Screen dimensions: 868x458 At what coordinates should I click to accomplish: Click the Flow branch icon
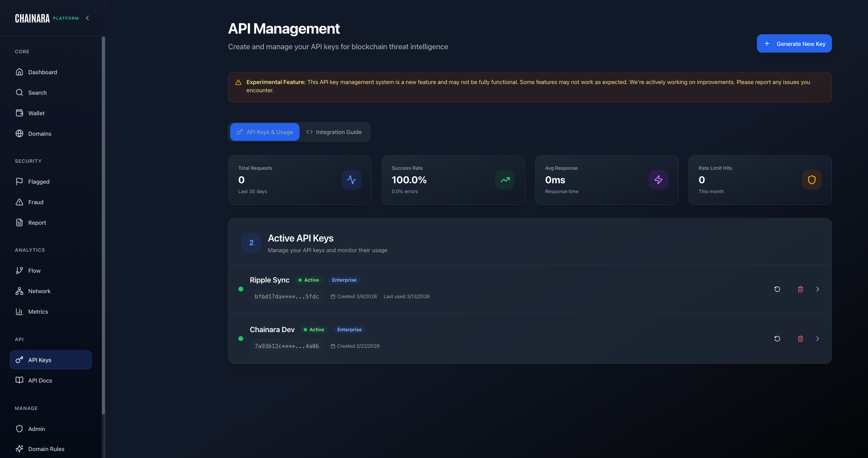(x=19, y=271)
